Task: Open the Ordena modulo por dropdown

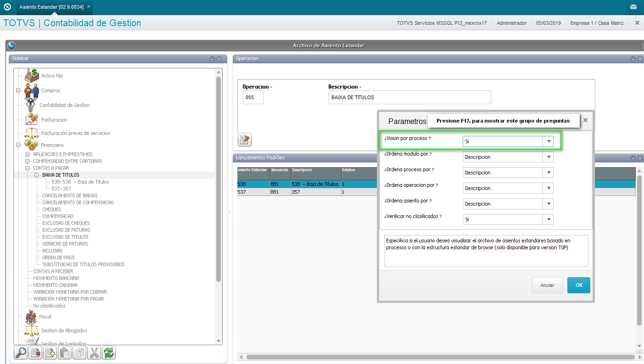Action: click(549, 157)
